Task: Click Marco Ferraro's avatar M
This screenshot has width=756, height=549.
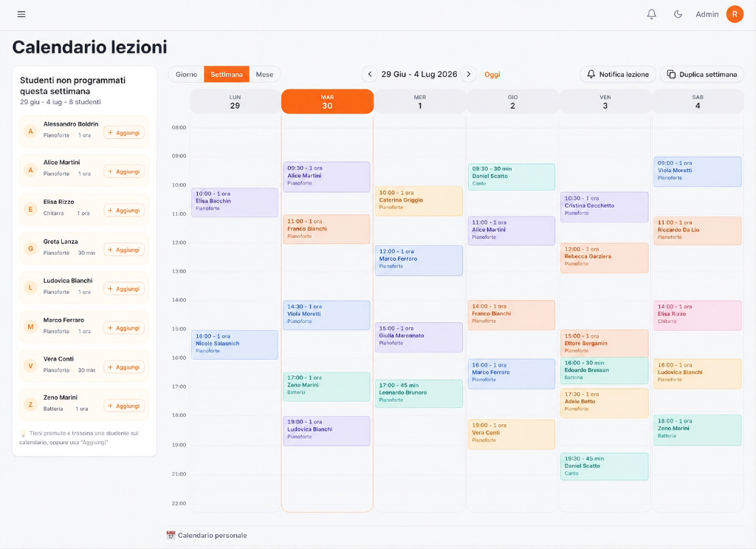Action: click(x=30, y=327)
